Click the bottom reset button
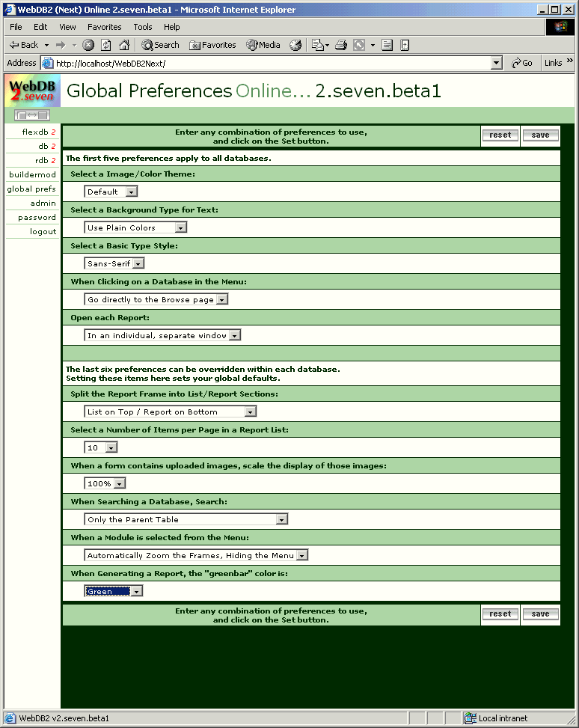This screenshot has width=579, height=728. click(500, 614)
